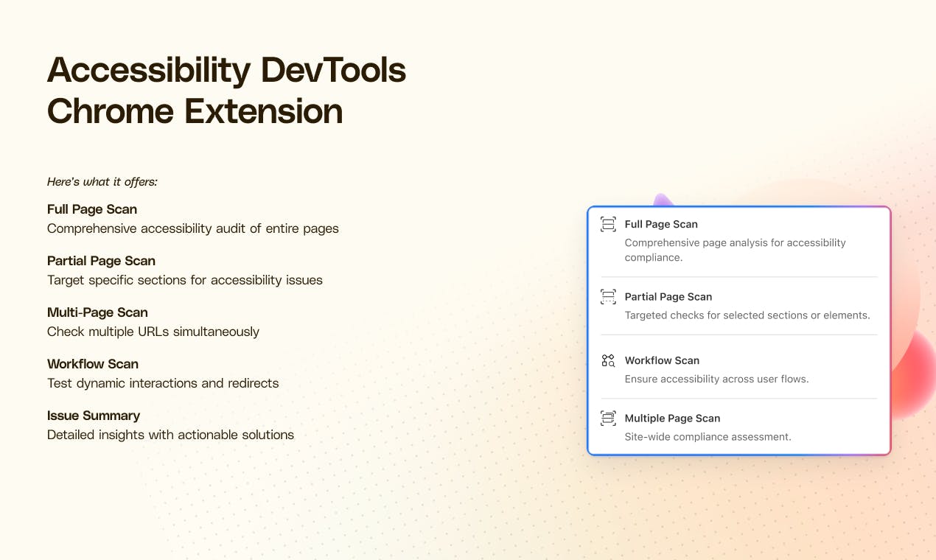
Task: Click 'Targeted checks for selected sections or elements' text
Action: (x=747, y=315)
